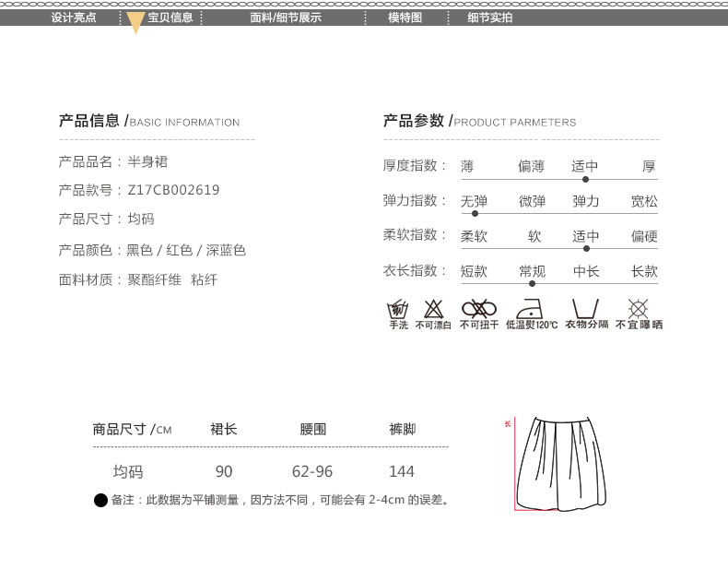Click the 衣长指数 label
728x581 pixels.
click(414, 270)
